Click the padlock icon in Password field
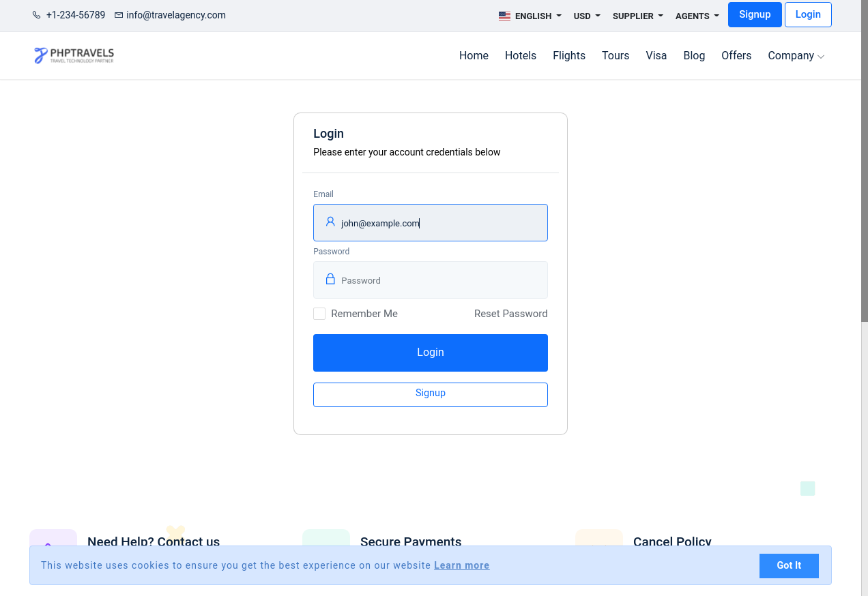This screenshot has width=868, height=596. tap(330, 280)
